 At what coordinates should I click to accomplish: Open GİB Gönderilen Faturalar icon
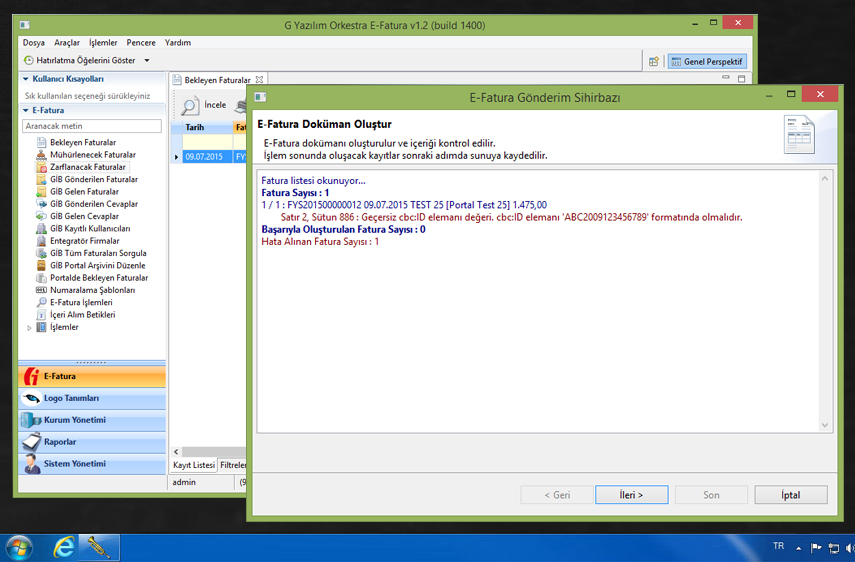point(41,180)
